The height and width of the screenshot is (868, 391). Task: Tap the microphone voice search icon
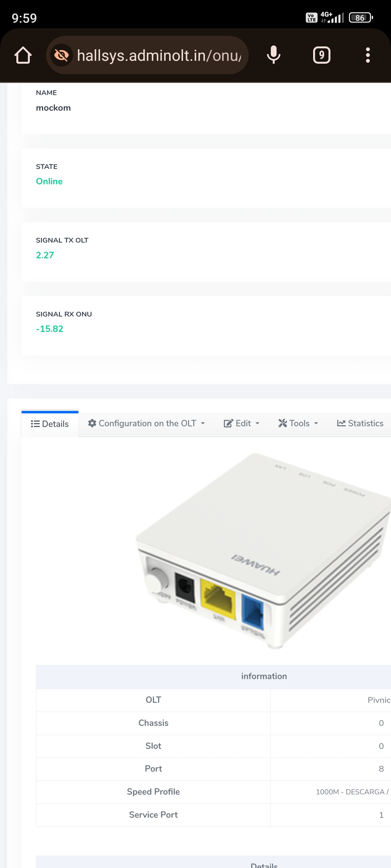273,55
